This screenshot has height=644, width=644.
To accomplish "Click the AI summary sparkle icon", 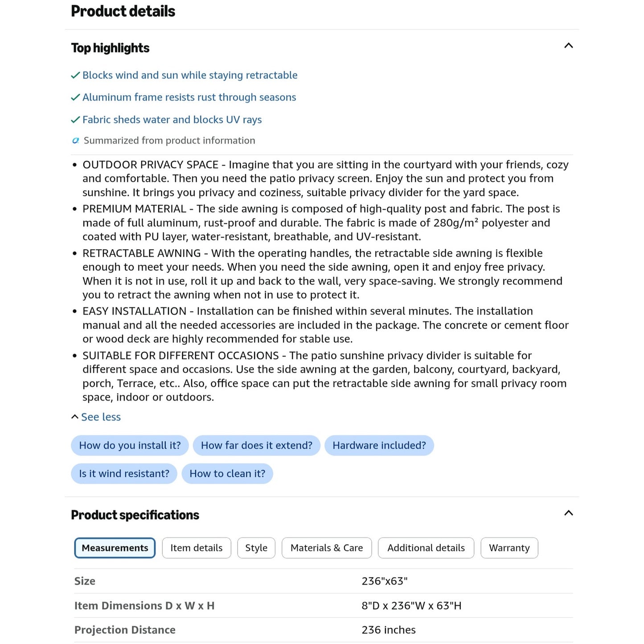I will [76, 141].
